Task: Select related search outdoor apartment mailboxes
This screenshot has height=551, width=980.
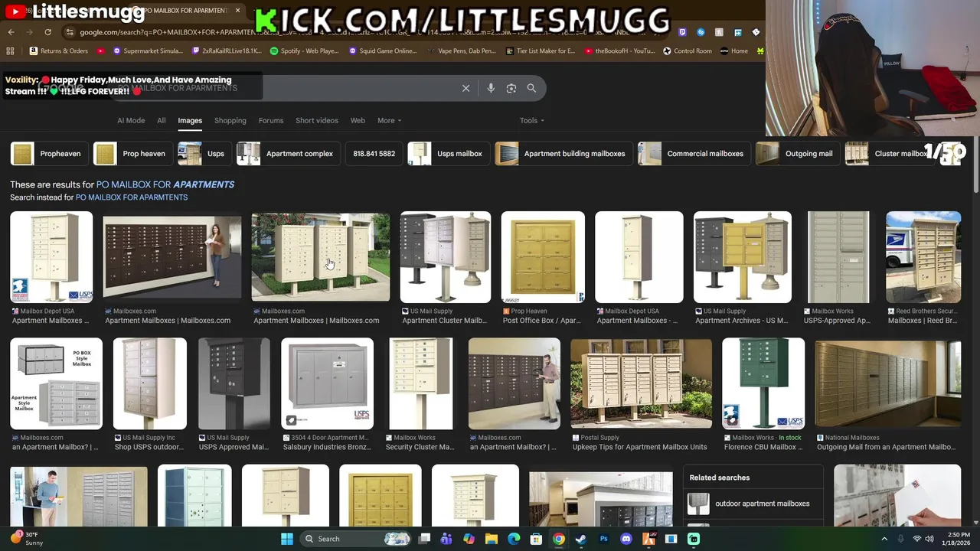Action: point(753,504)
